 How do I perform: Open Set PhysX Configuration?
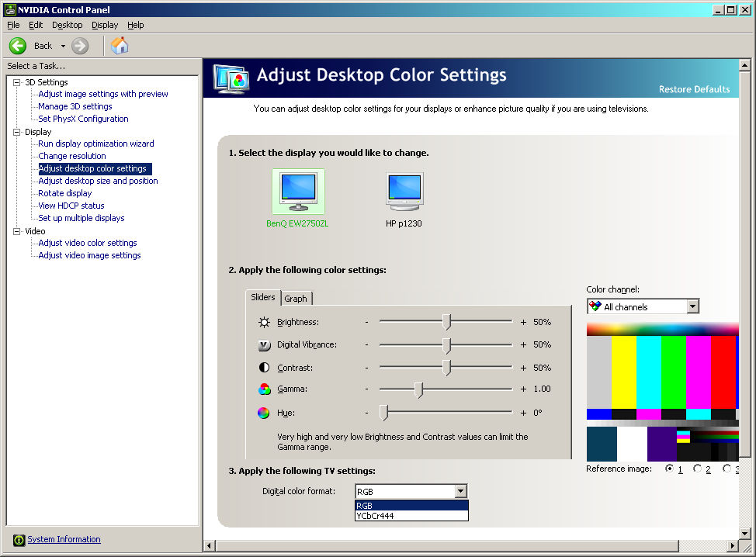[83, 119]
